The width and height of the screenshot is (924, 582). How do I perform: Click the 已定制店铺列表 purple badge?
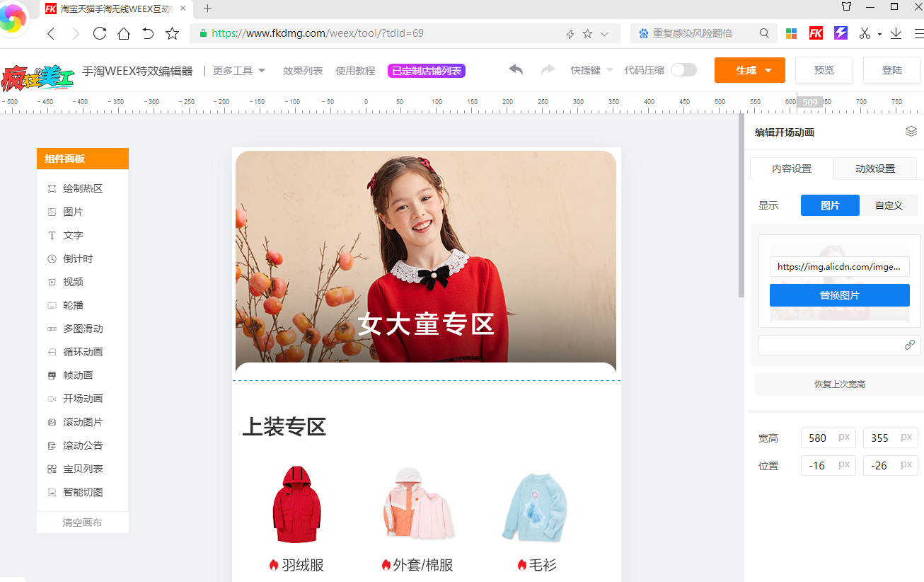427,71
